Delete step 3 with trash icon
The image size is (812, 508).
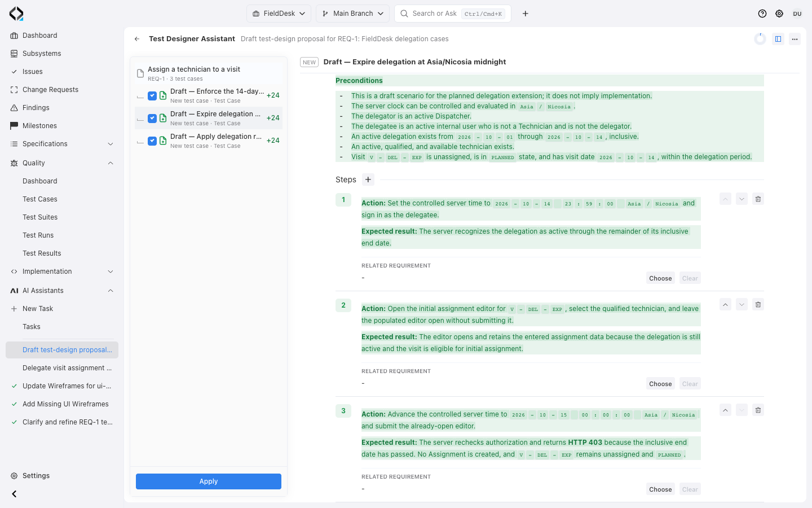758,410
